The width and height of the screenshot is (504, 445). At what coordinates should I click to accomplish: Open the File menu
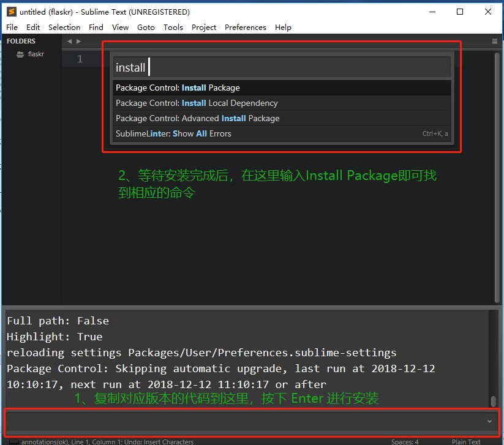(x=12, y=28)
